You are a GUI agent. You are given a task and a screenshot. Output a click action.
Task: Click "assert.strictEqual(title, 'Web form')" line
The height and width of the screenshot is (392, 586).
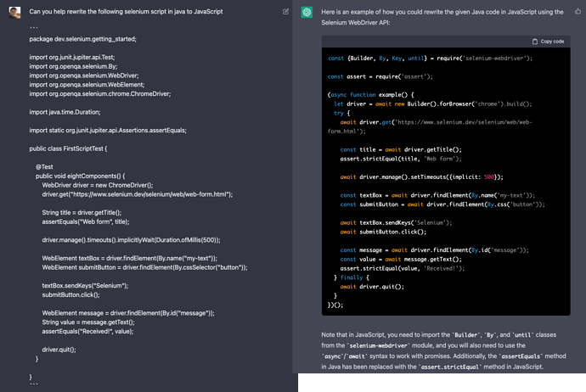[401, 159]
